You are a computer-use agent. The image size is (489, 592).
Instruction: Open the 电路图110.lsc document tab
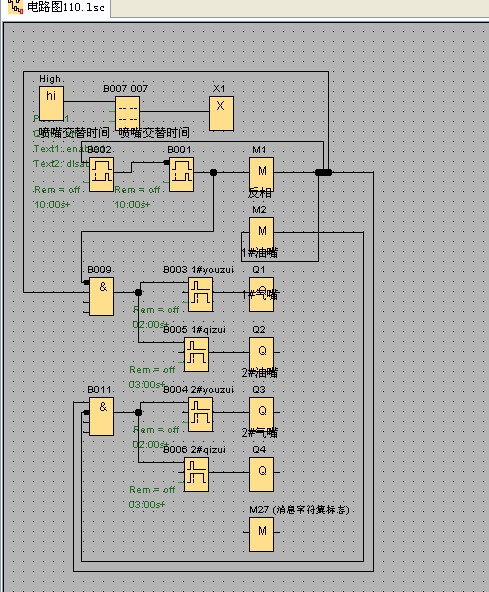coord(56,7)
